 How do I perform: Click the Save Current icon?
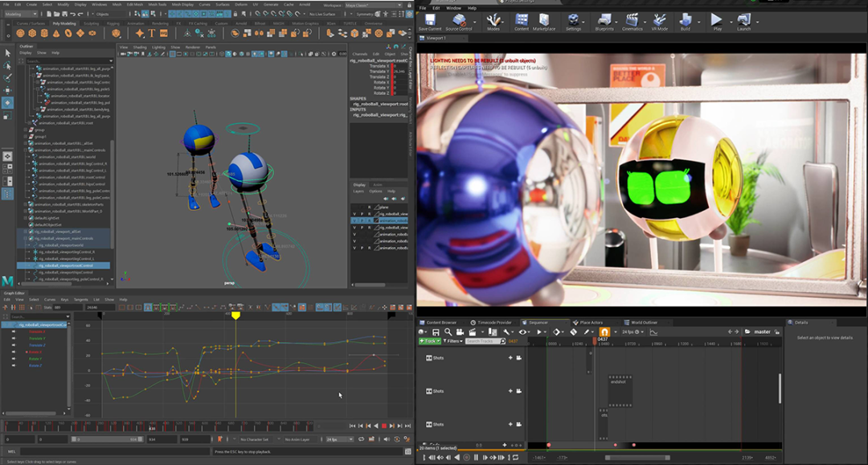coord(430,20)
